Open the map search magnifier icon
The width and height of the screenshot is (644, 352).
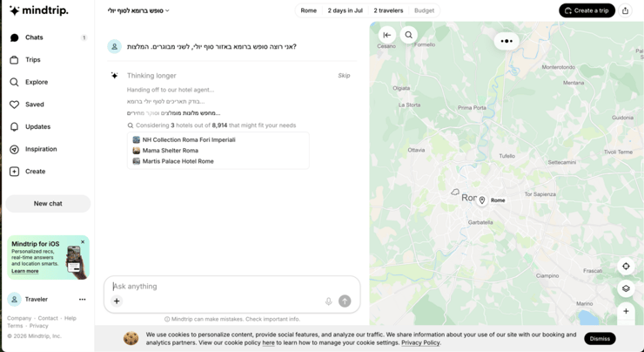[x=409, y=35]
